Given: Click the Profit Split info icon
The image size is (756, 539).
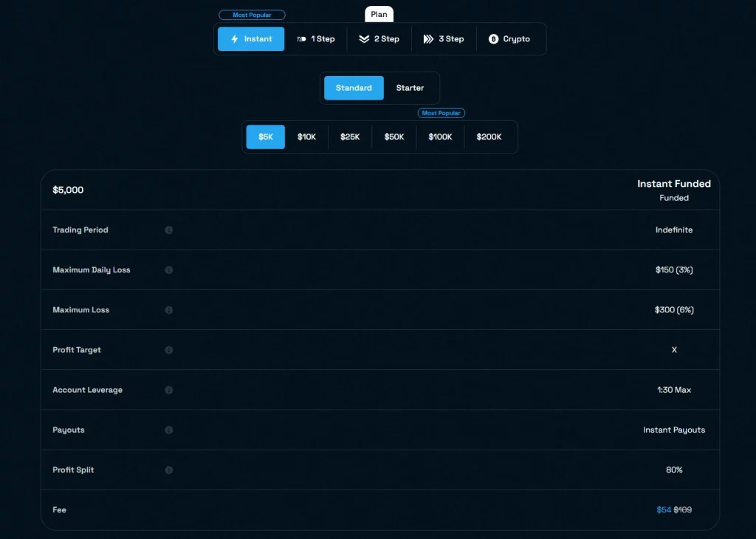Looking at the screenshot, I should tap(168, 470).
